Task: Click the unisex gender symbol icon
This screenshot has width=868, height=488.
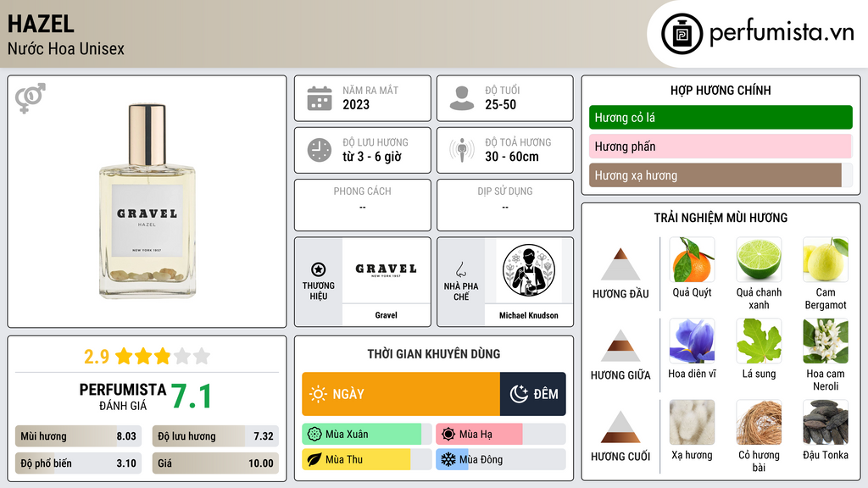Action: click(30, 98)
